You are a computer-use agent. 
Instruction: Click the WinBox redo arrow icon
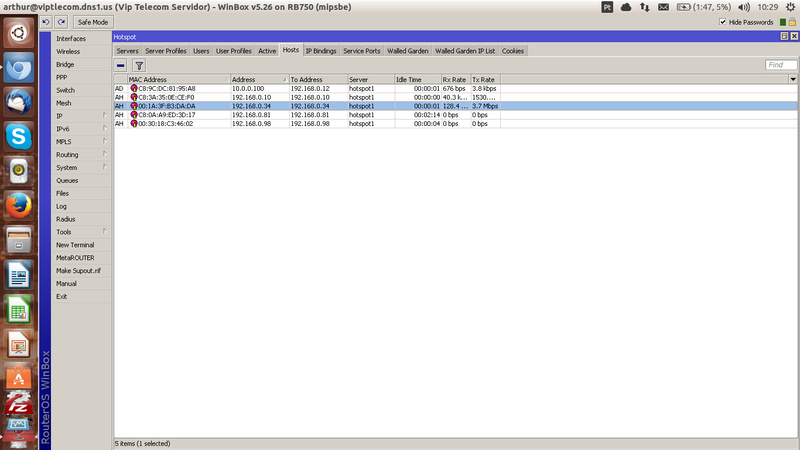(61, 22)
